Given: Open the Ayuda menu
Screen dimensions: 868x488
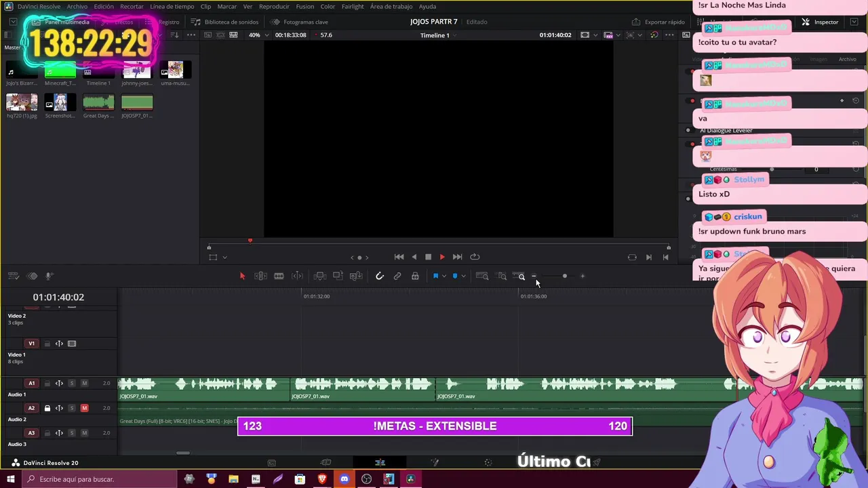Looking at the screenshot, I should 428,6.
